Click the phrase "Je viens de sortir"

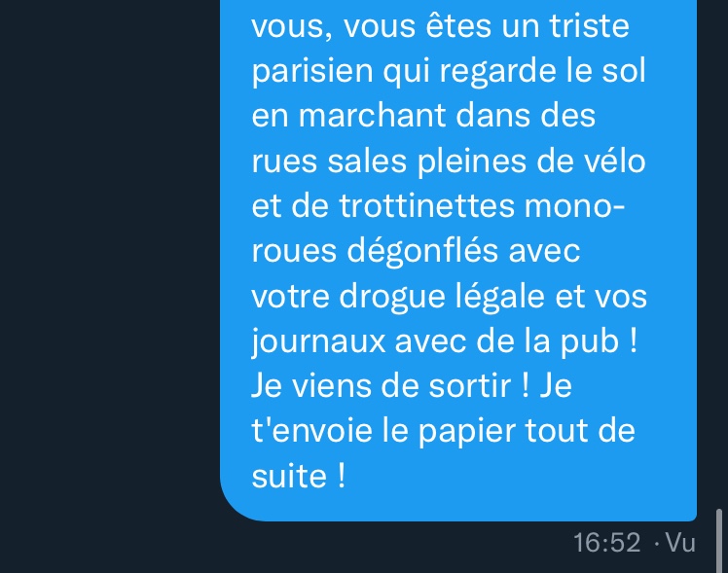(382, 385)
